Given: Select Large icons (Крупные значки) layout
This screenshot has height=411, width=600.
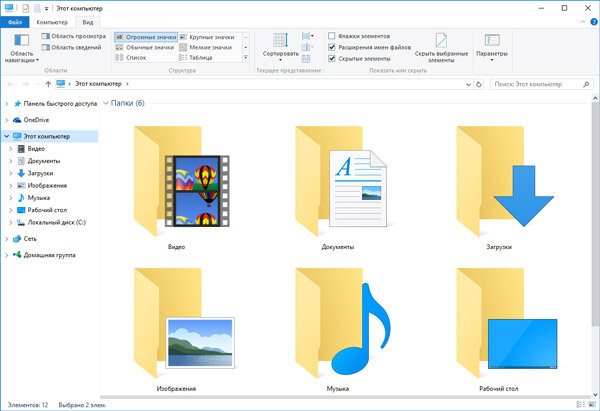Looking at the screenshot, I should point(207,37).
